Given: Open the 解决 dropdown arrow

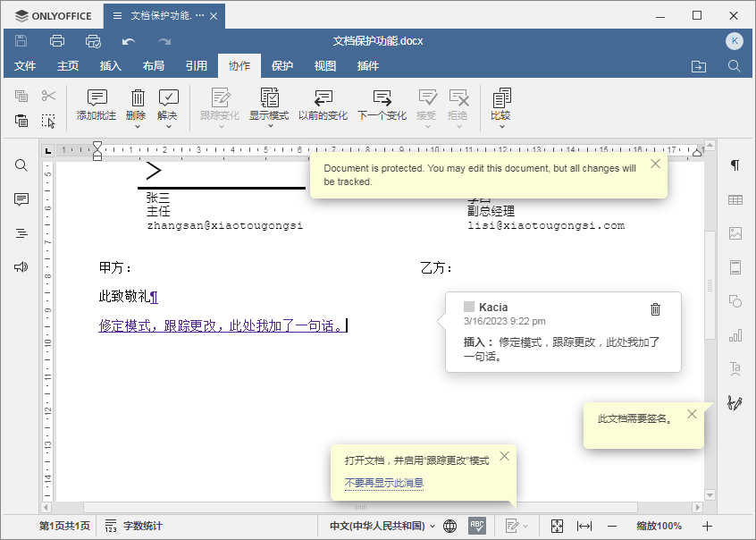Looking at the screenshot, I should click(169, 126).
